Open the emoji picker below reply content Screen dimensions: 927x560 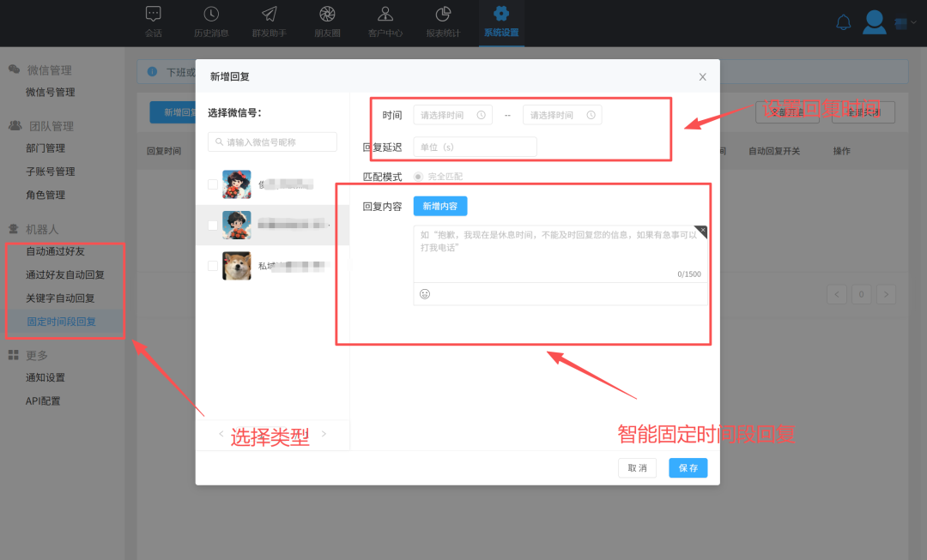point(424,293)
